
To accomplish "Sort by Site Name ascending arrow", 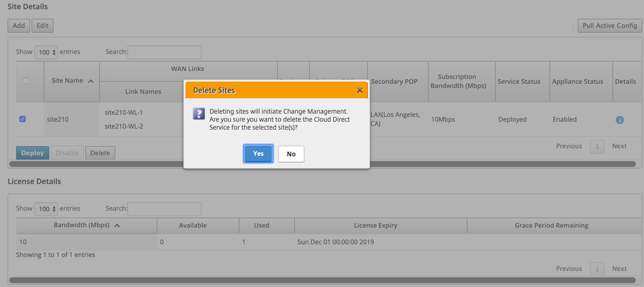I will (91, 81).
